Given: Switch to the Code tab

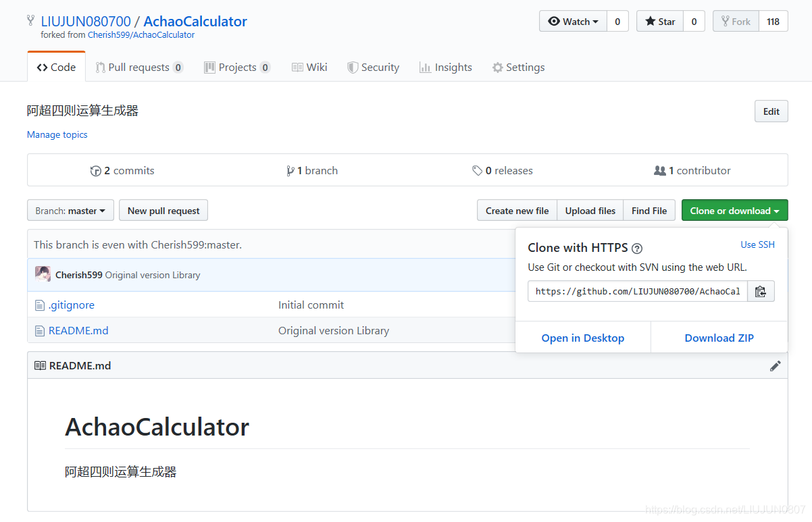Looking at the screenshot, I should point(56,67).
